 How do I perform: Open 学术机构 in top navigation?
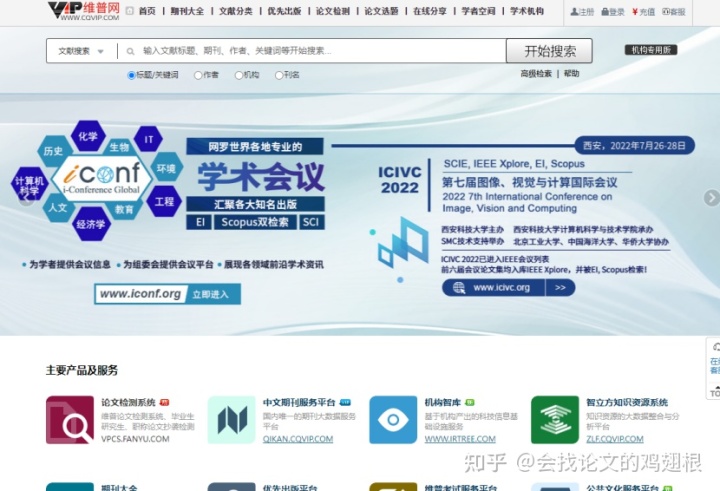(527, 11)
